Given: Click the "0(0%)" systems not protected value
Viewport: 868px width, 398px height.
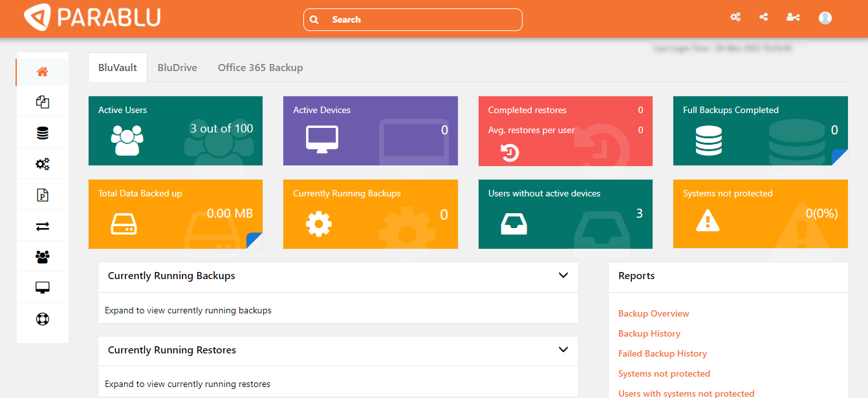Looking at the screenshot, I should 821,214.
